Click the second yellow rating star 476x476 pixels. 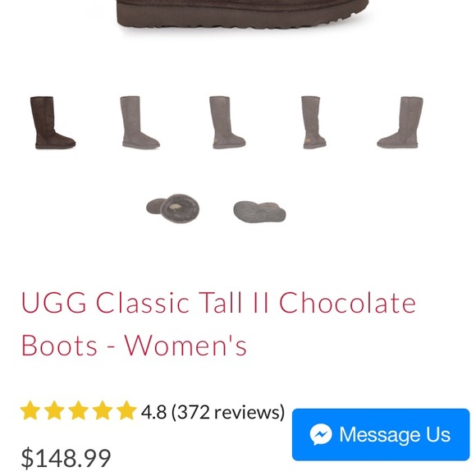[54, 410]
